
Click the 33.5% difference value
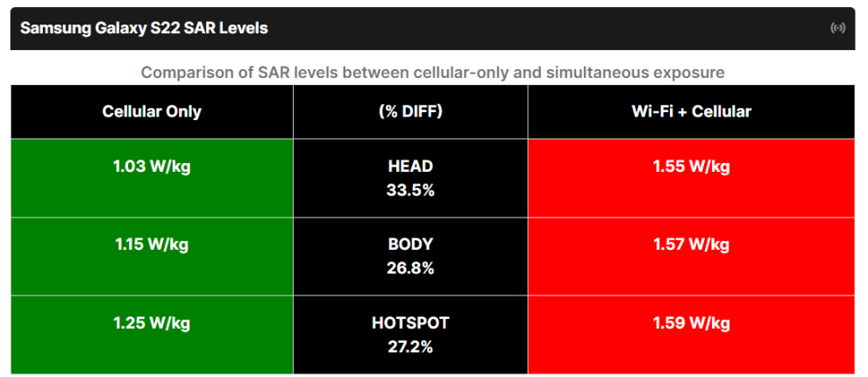[410, 189]
